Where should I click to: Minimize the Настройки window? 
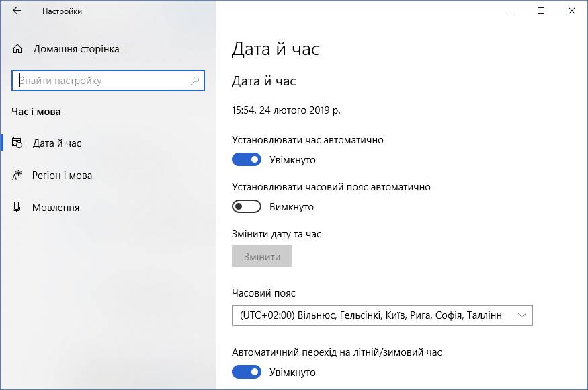coord(510,11)
